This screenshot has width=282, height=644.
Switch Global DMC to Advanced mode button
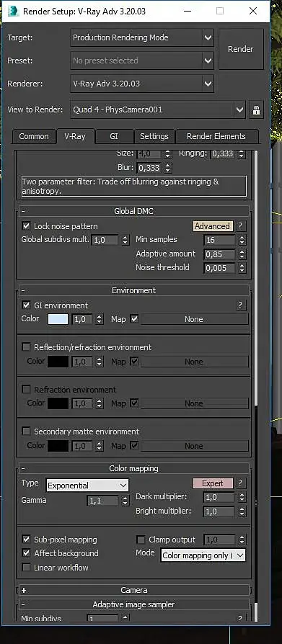click(212, 226)
